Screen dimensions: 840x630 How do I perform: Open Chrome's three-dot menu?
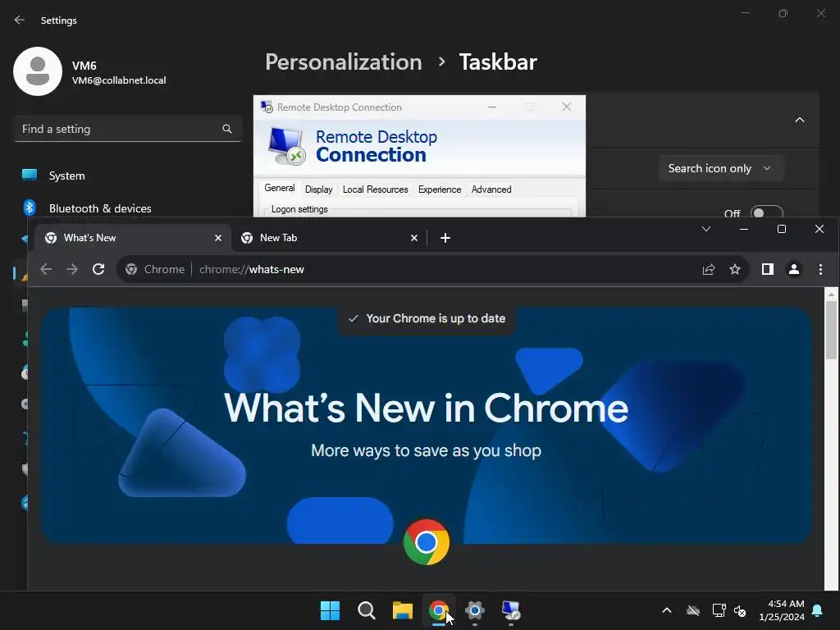coord(820,269)
